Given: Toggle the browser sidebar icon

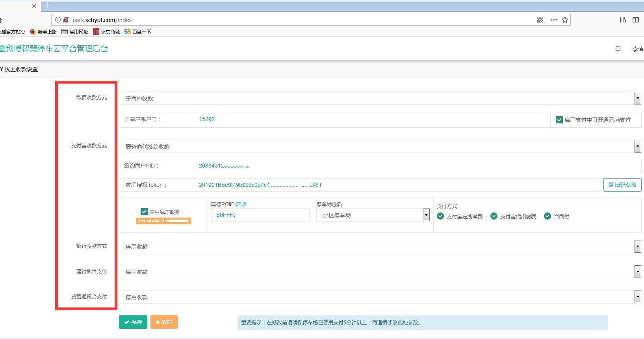Looking at the screenshot, I should (x=635, y=20).
